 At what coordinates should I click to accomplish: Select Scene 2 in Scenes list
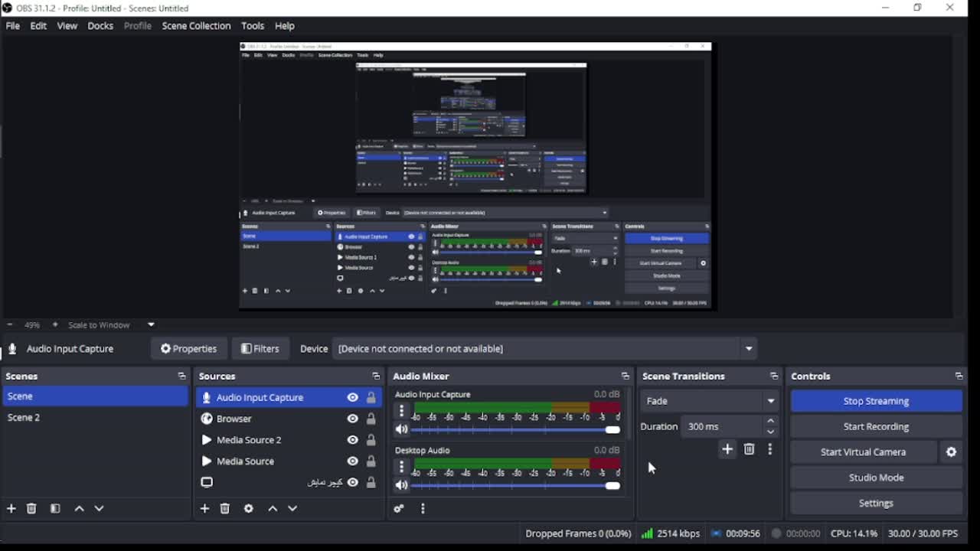[95, 418]
